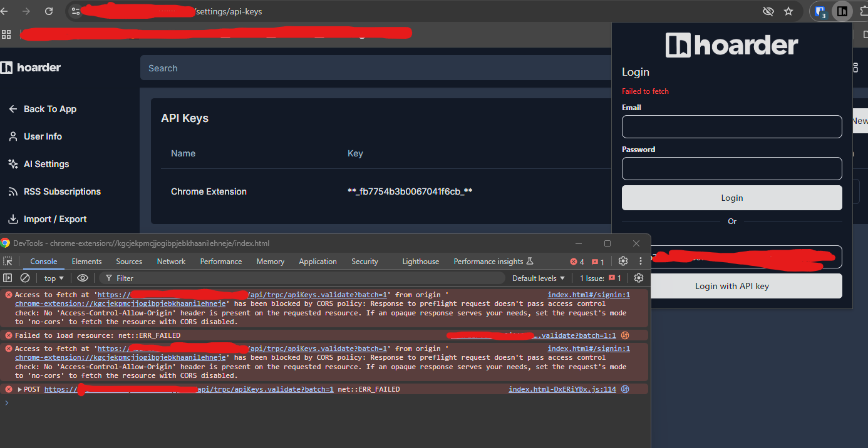The image size is (868, 448).
Task: Click the chrome-extension origin link in first error
Action: pyautogui.click(x=120, y=303)
